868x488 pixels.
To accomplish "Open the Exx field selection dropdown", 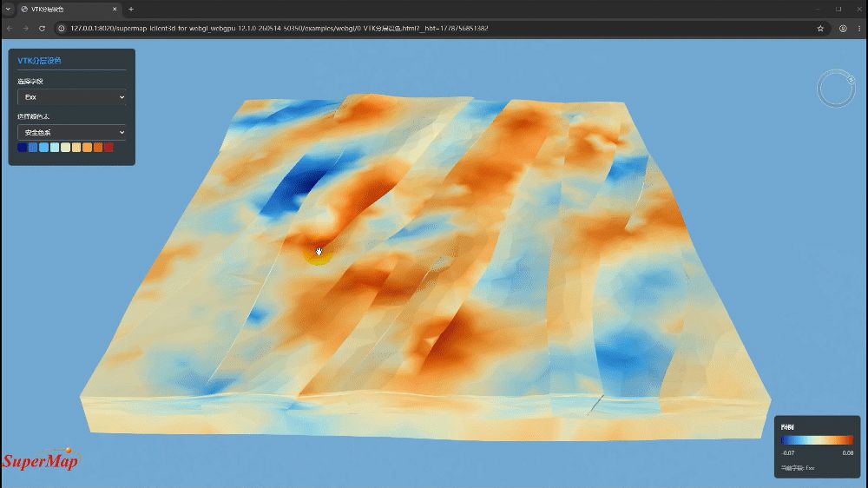I will tap(72, 97).
